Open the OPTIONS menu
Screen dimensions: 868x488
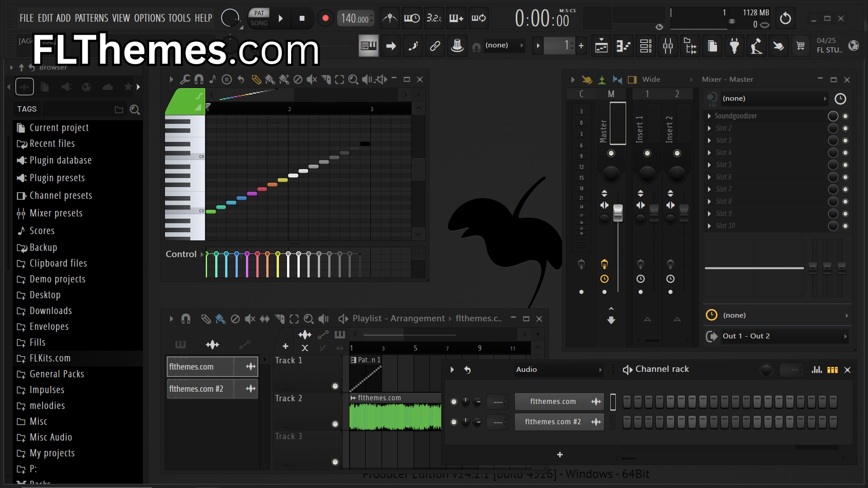pos(150,18)
